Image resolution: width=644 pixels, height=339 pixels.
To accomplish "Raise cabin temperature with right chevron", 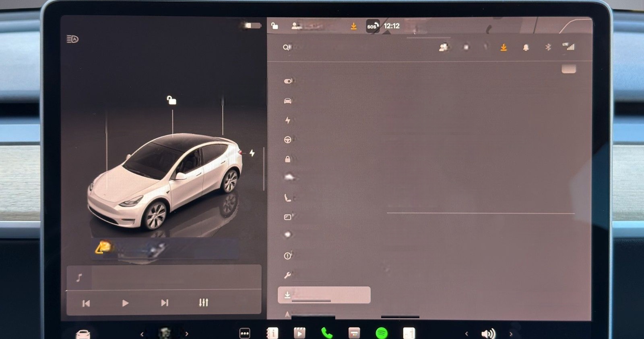I will (x=187, y=334).
